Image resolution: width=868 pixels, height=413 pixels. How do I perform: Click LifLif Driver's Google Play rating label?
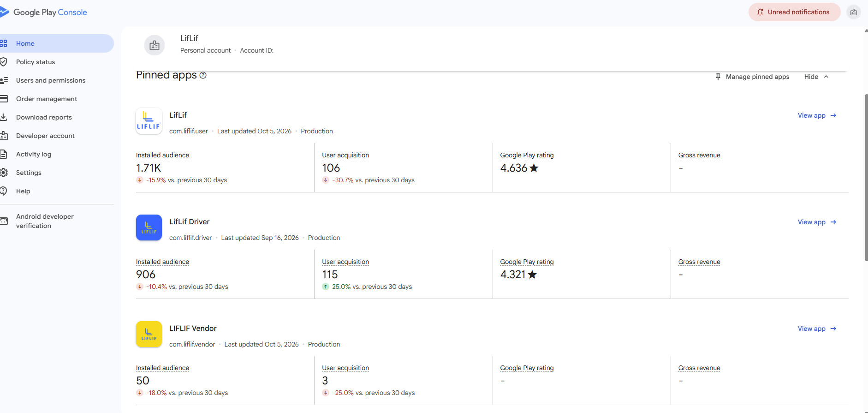coord(527,262)
